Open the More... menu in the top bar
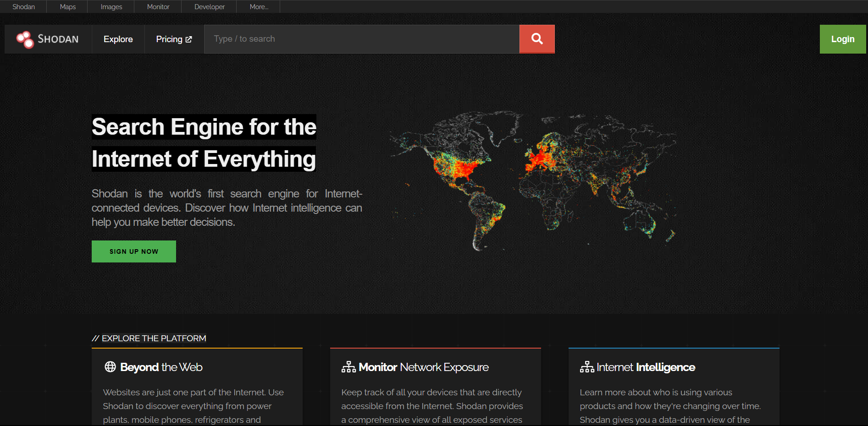The width and height of the screenshot is (868, 426). tap(258, 6)
